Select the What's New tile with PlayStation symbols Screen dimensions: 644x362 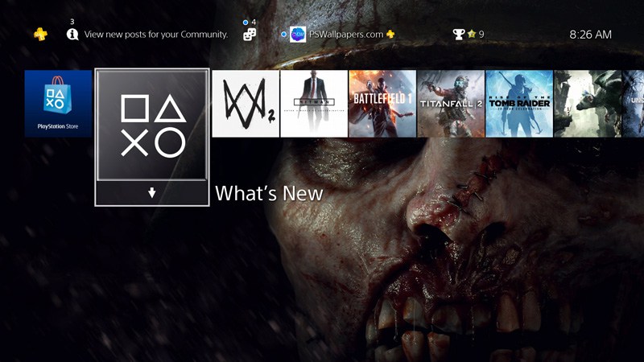click(152, 125)
